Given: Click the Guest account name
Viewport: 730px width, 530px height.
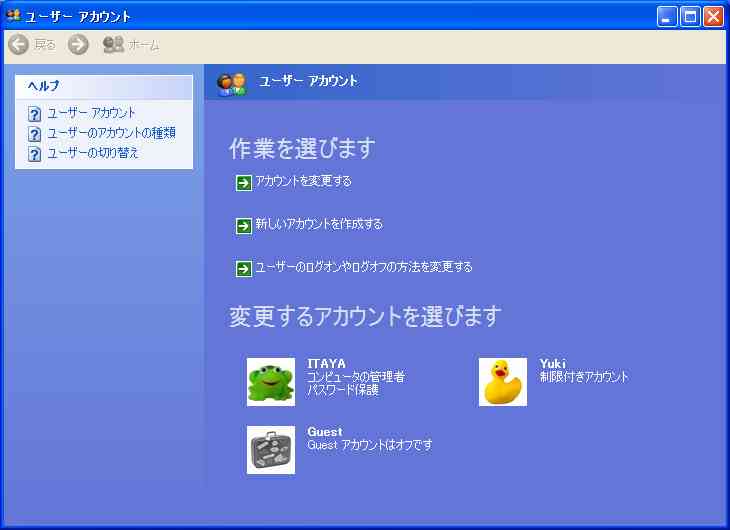Looking at the screenshot, I should [324, 432].
